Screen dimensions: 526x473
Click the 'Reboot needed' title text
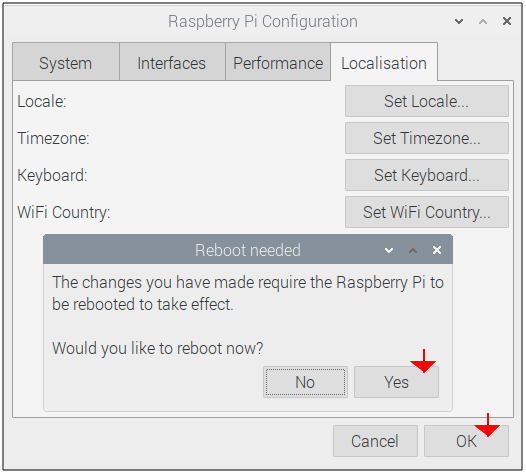coord(248,250)
